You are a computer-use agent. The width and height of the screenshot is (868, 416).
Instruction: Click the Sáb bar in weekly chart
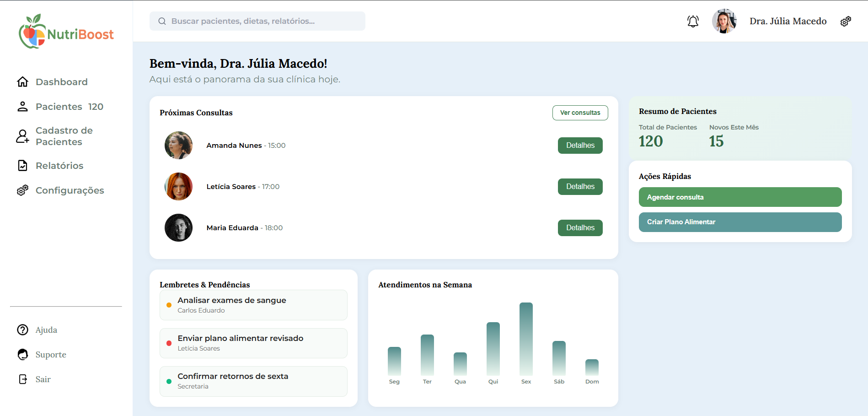point(559,358)
